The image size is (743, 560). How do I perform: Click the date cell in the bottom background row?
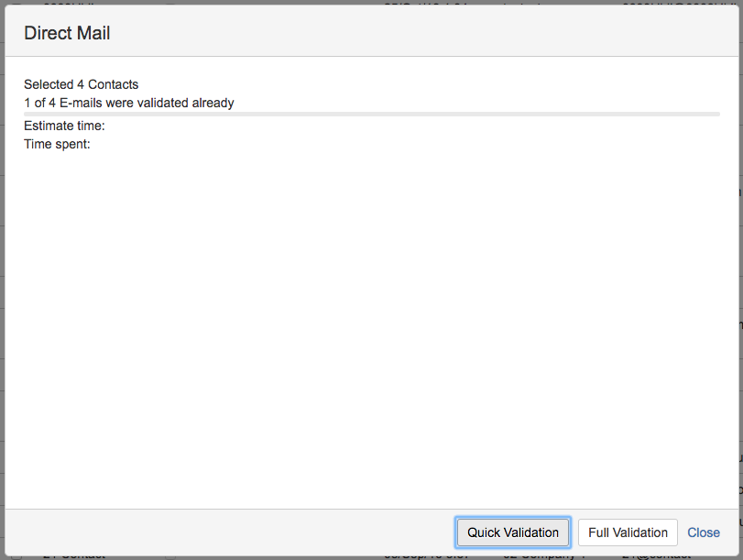pyautogui.click(x=417, y=555)
